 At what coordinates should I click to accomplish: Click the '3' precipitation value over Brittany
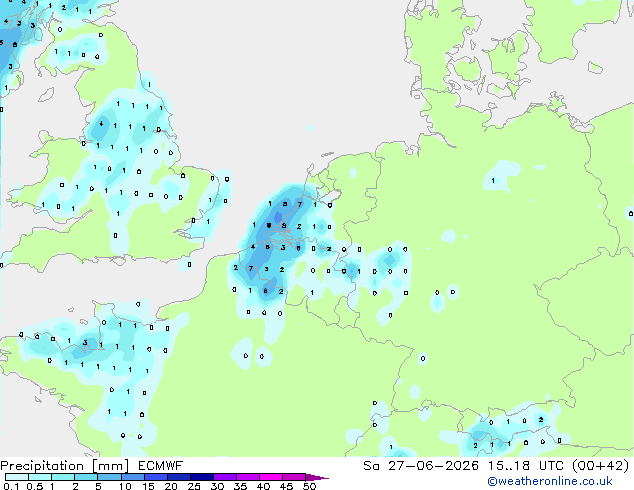[x=85, y=342]
